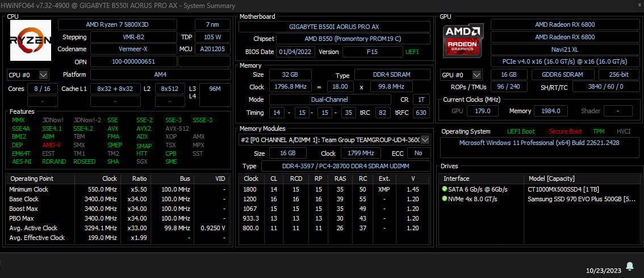Click the GPU memory clock 1984.0 value
This screenshot has height=278, width=644.
[550, 111]
